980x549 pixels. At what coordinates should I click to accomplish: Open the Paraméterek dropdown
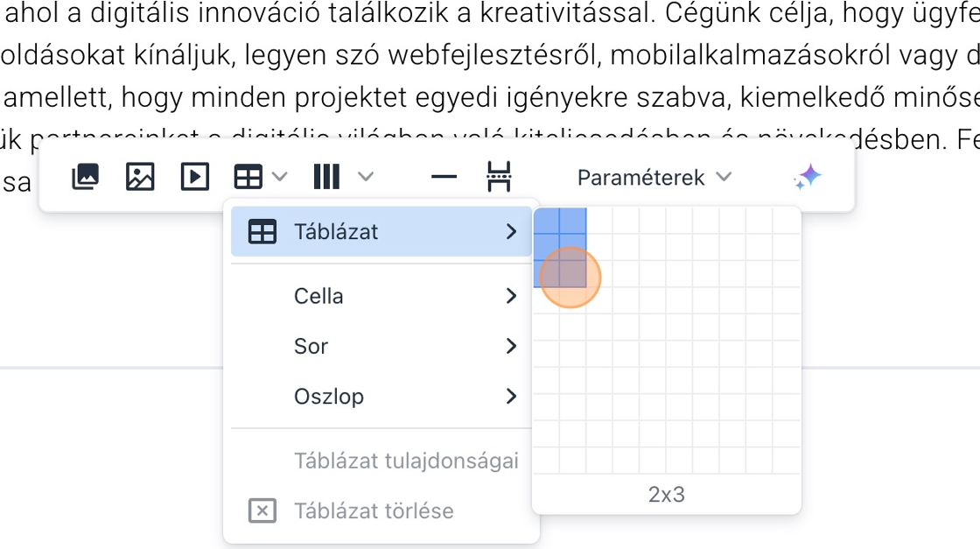coord(654,177)
